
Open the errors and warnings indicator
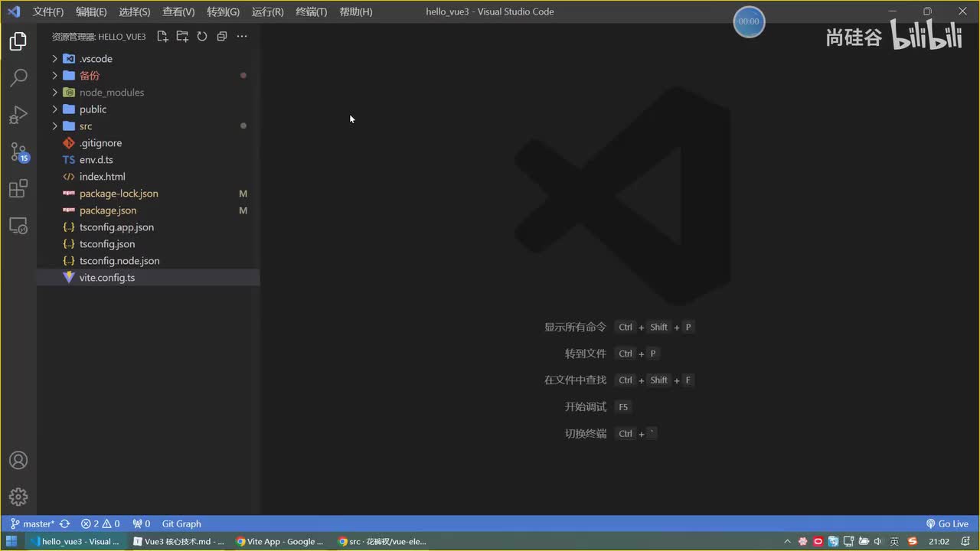(x=100, y=524)
